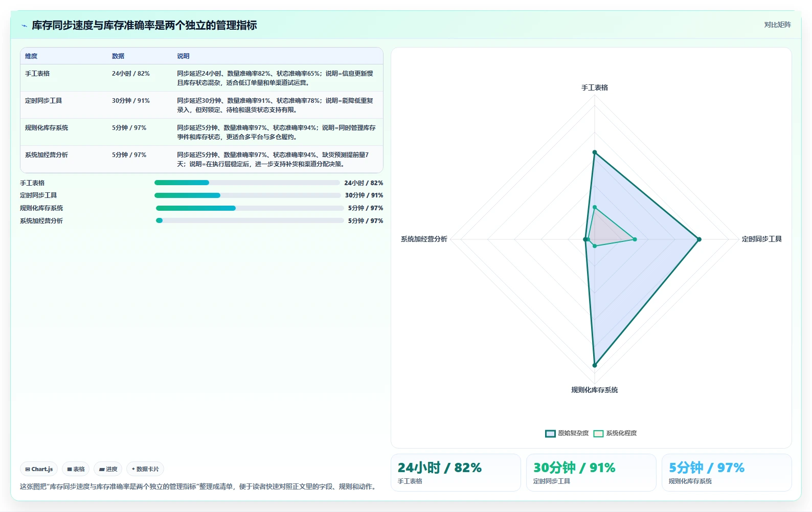Image resolution: width=812 pixels, height=512 pixels.
Task: Click the 进度 tag chip
Action: pyautogui.click(x=108, y=469)
